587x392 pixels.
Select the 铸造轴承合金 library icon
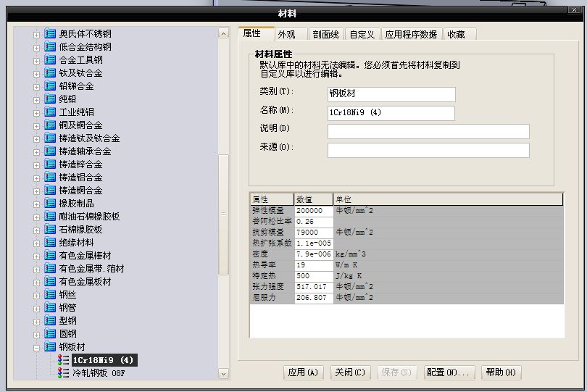(x=50, y=151)
